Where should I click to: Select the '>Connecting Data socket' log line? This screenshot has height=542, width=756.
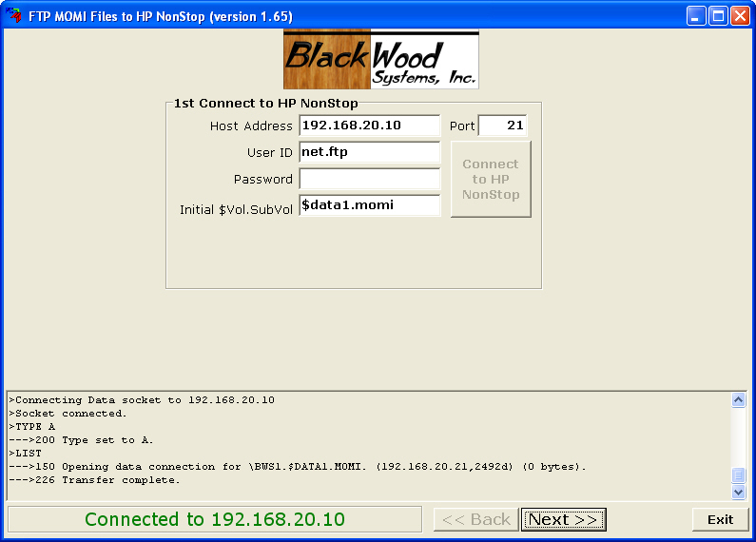click(142, 400)
